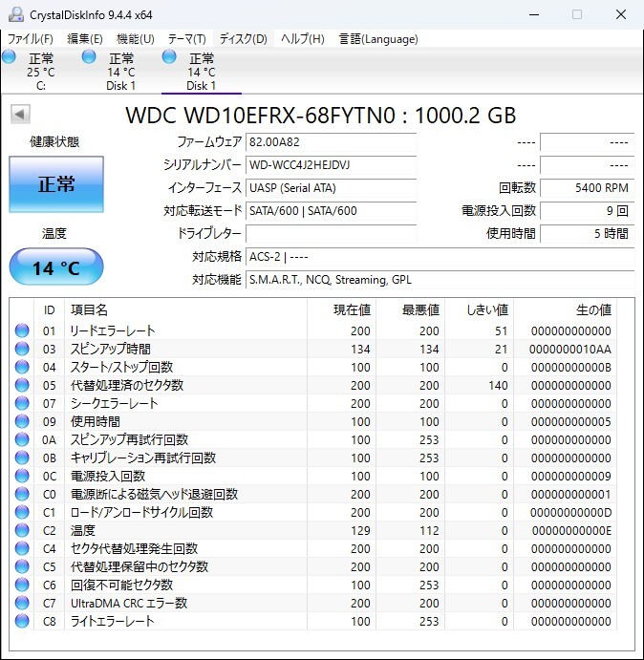Select the 代替処理済のセクタ数 row name
Image resolution: width=644 pixels, height=660 pixels.
[x=127, y=385]
